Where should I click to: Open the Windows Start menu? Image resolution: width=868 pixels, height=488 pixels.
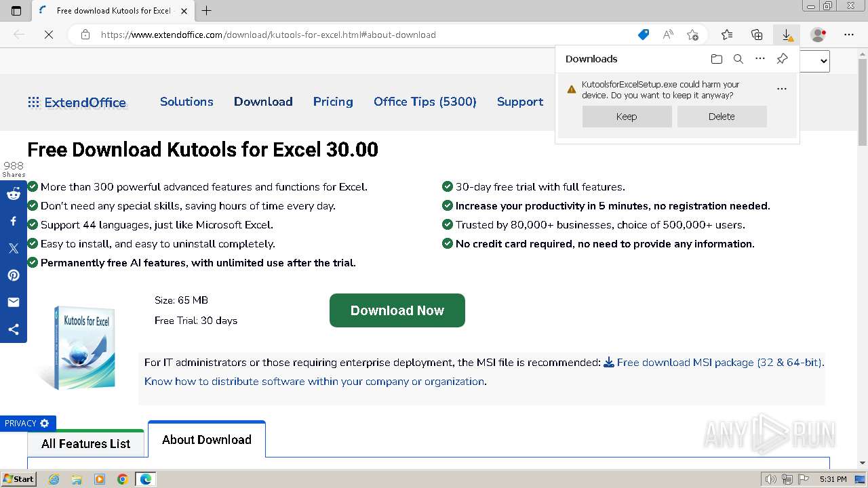click(x=18, y=479)
